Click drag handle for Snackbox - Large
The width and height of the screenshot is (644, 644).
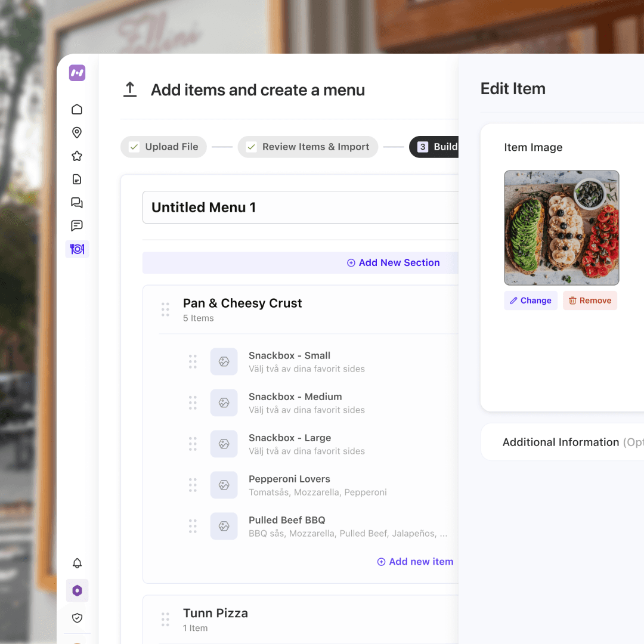(x=193, y=444)
